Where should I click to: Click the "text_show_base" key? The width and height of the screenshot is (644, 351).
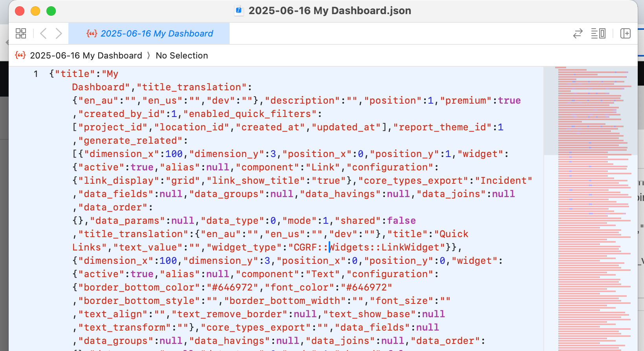point(369,314)
